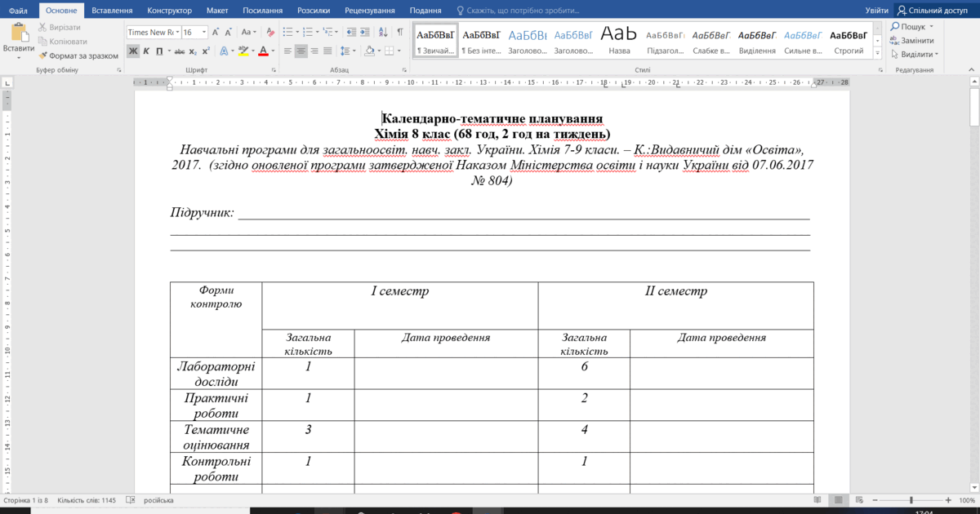Screen dimensions: 980x514
Task: Toggle show paragraph marks (¶)
Action: click(x=400, y=32)
